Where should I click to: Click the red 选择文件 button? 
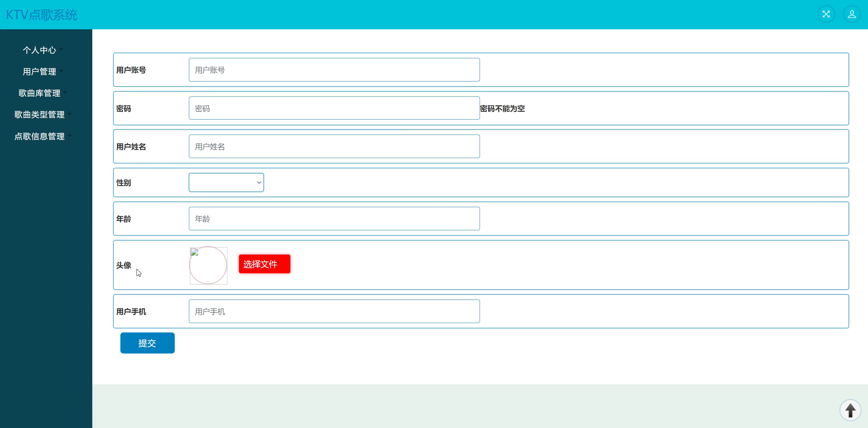pos(264,264)
